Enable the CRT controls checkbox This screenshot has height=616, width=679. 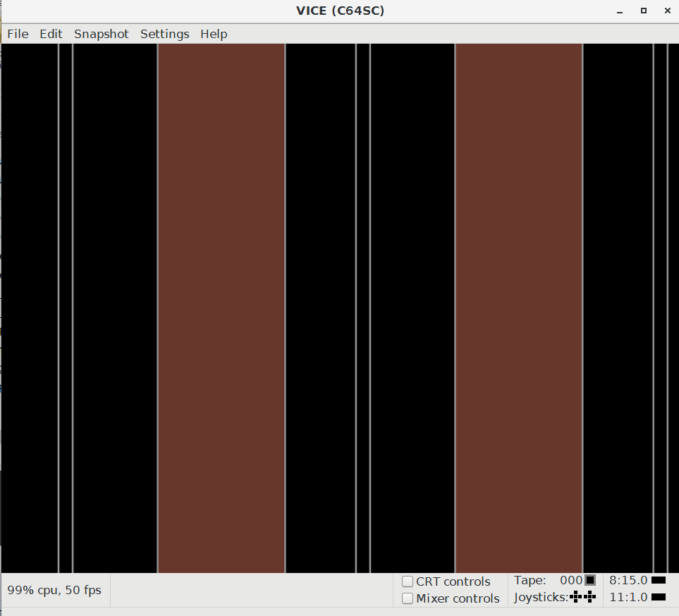point(407,581)
